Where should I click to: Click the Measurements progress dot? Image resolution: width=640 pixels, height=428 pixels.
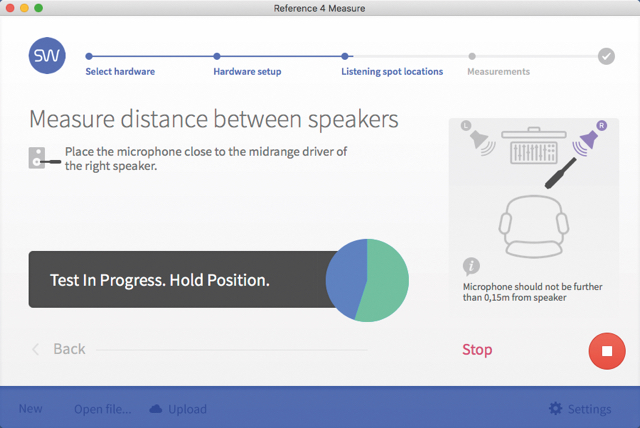[x=472, y=56]
